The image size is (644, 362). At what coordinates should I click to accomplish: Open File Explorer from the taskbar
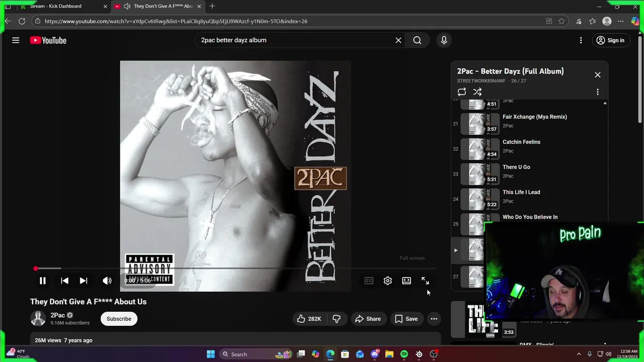[389, 354]
